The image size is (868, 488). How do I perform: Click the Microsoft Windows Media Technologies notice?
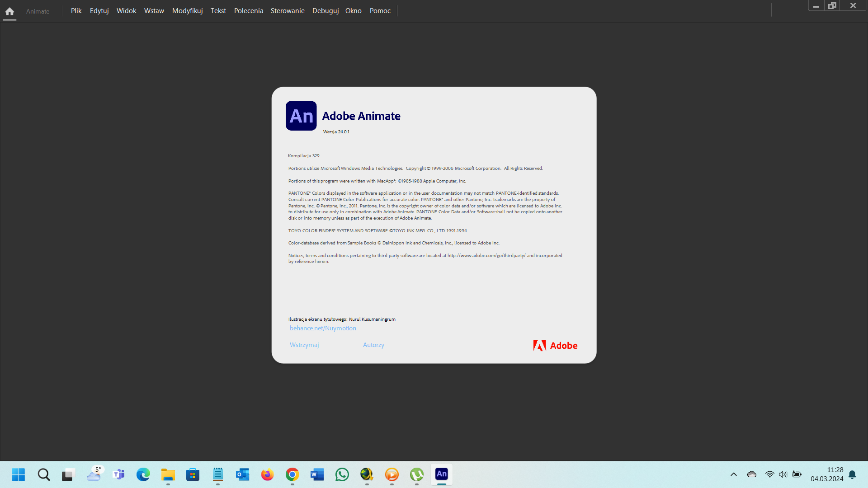click(415, 169)
